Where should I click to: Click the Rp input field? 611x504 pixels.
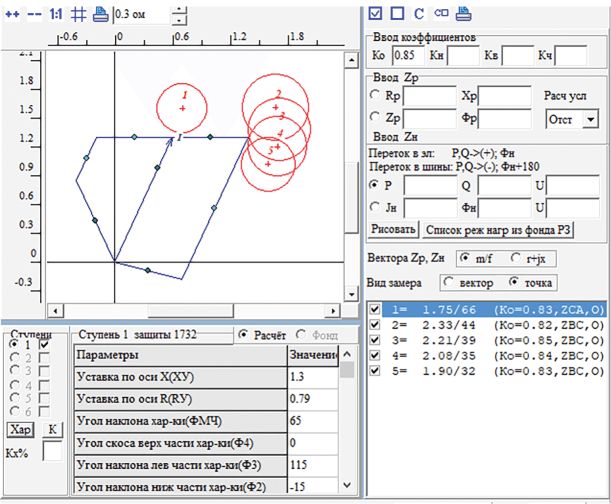click(x=429, y=96)
